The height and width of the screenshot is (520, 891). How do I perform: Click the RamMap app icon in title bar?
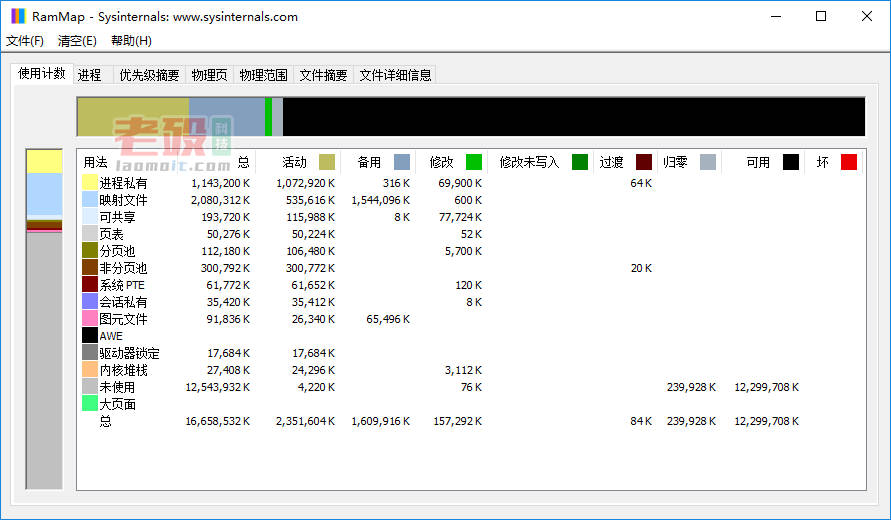[18, 16]
